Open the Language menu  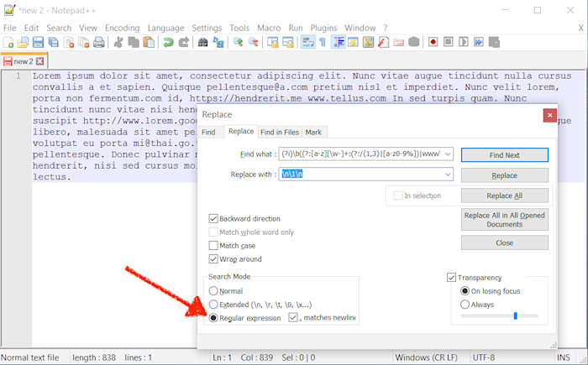[165, 28]
